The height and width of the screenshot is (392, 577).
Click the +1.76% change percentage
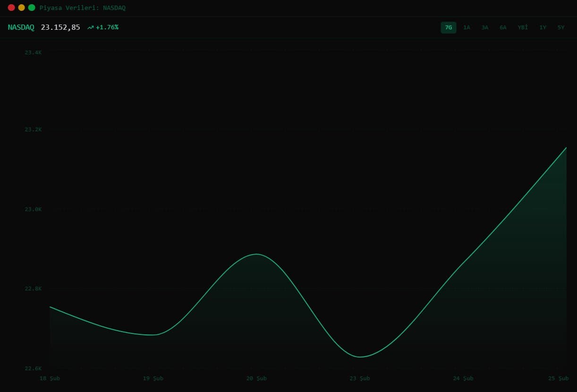point(107,27)
